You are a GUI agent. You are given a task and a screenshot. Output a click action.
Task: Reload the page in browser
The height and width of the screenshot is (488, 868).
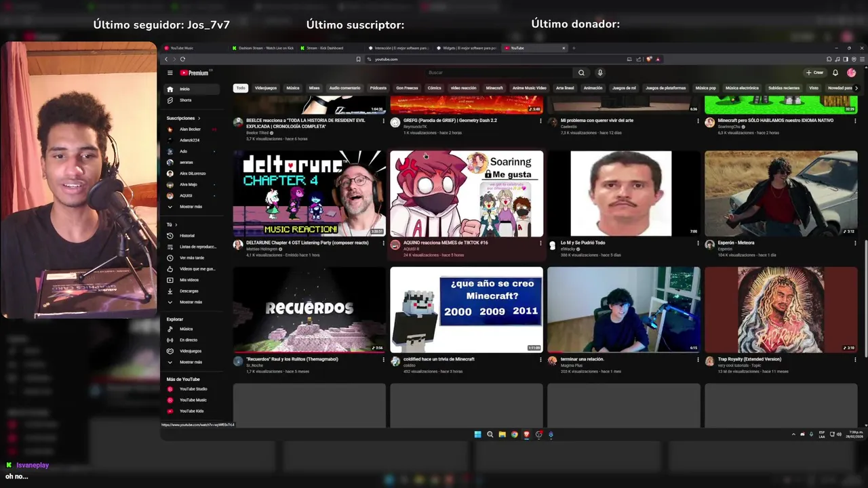pyautogui.click(x=182, y=59)
